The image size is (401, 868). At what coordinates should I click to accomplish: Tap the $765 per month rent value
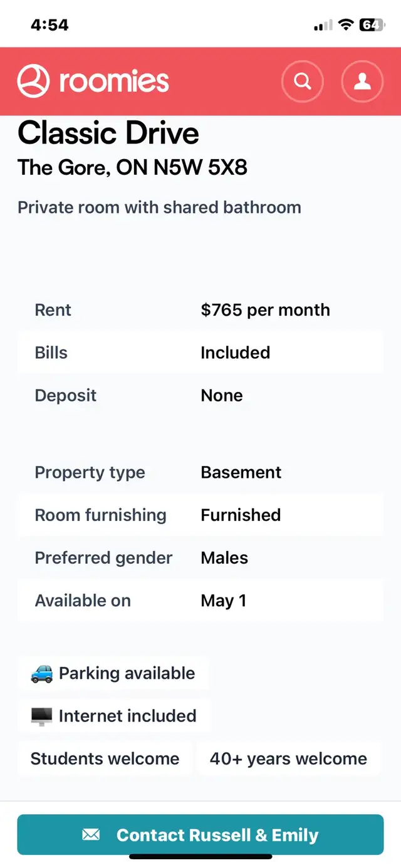tap(265, 310)
